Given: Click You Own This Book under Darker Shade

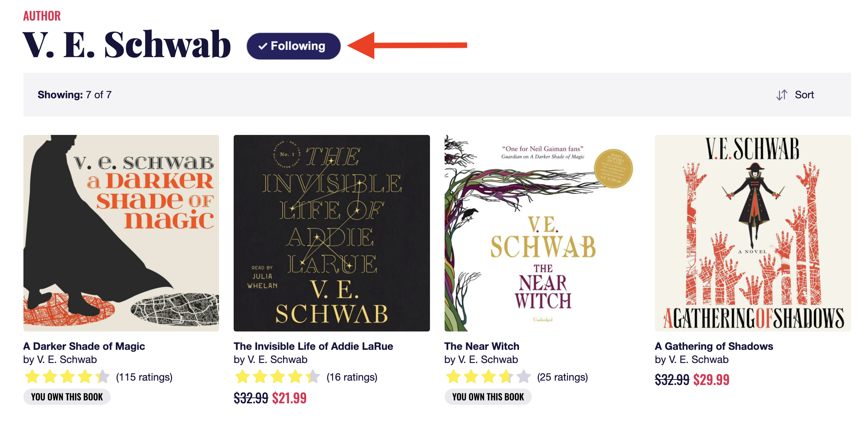Looking at the screenshot, I should click(x=67, y=397).
